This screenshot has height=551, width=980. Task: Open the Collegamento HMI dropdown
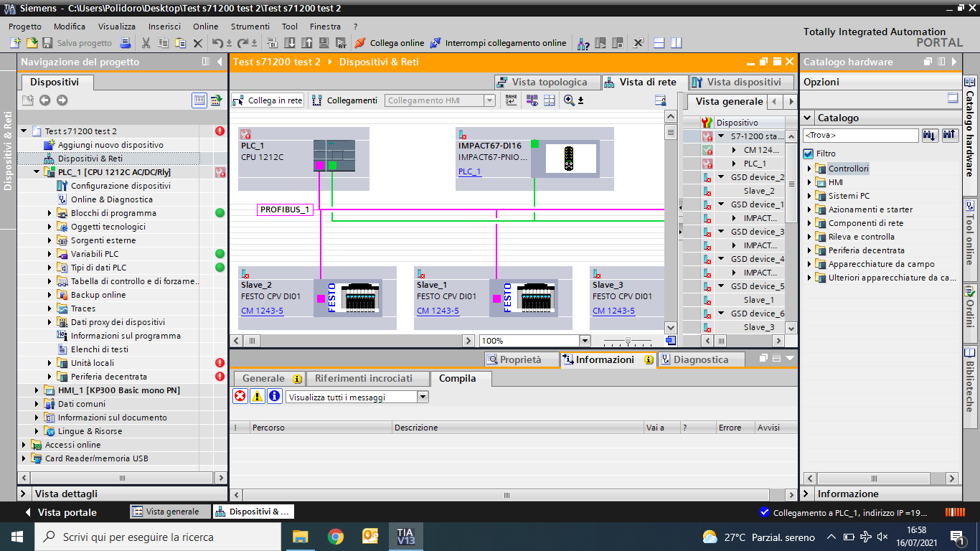pos(490,100)
